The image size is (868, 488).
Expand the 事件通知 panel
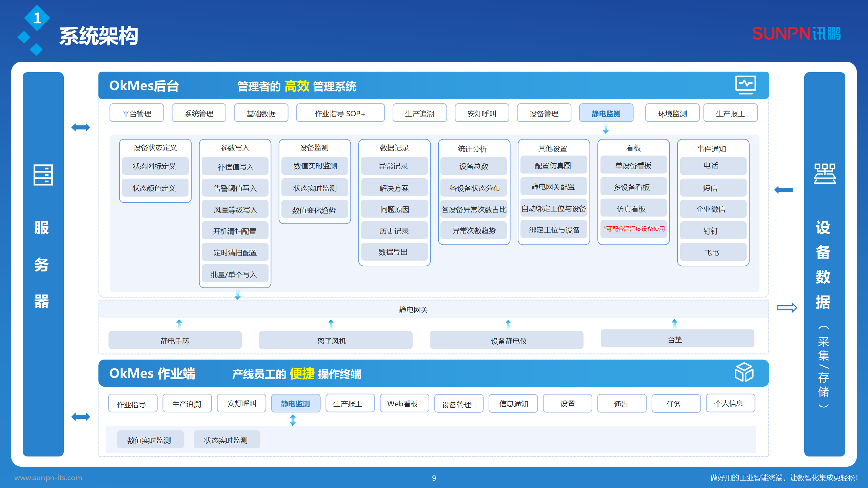(x=711, y=148)
